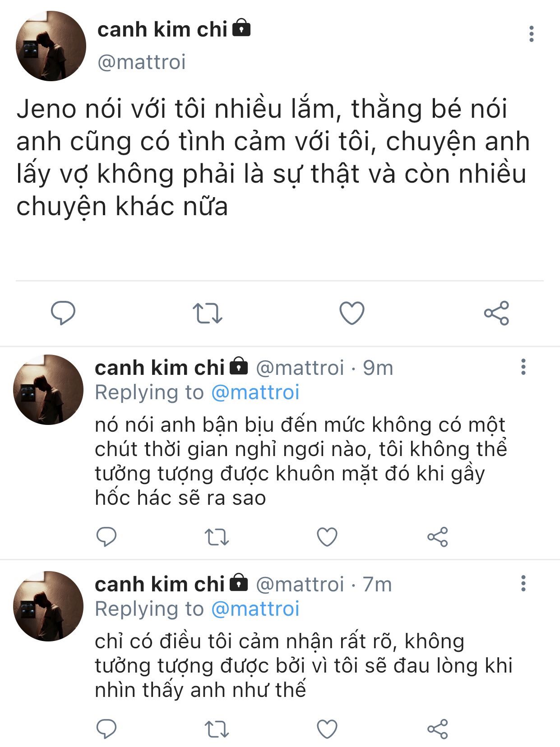Share the 9m reply tweet

click(437, 537)
